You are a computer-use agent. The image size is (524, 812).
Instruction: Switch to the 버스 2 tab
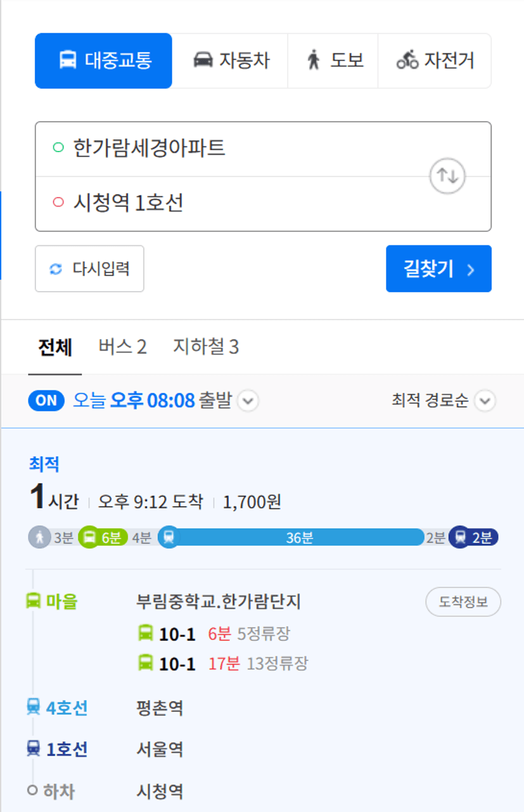pos(122,347)
